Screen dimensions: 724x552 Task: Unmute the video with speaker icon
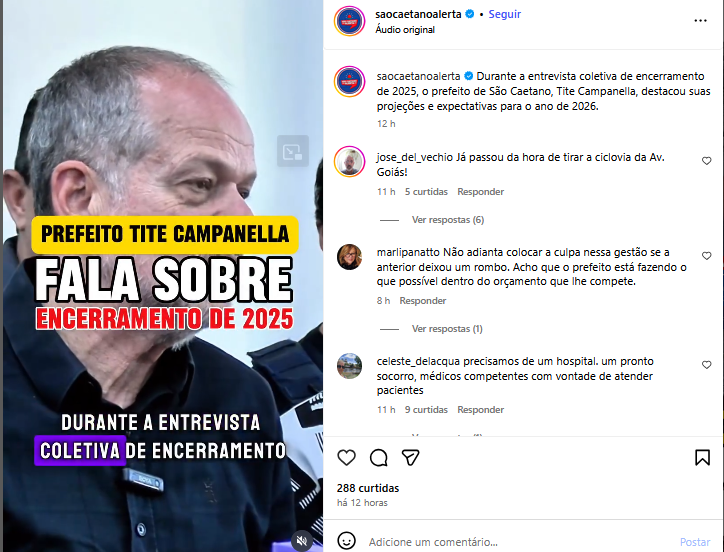(x=302, y=541)
